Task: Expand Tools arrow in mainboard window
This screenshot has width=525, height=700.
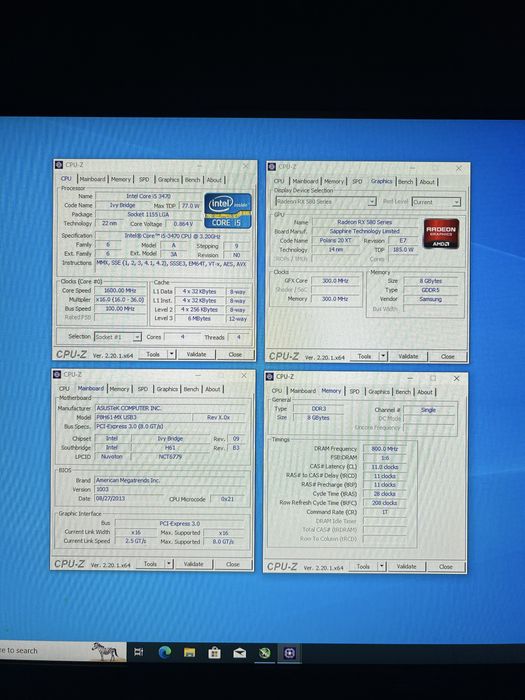Action: [x=169, y=564]
